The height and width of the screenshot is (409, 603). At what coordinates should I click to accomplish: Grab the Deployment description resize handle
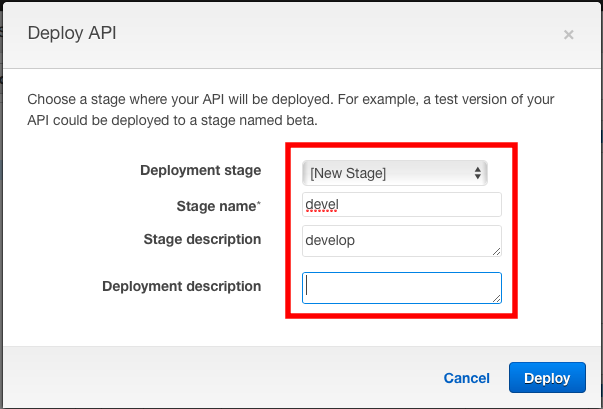pos(496,299)
